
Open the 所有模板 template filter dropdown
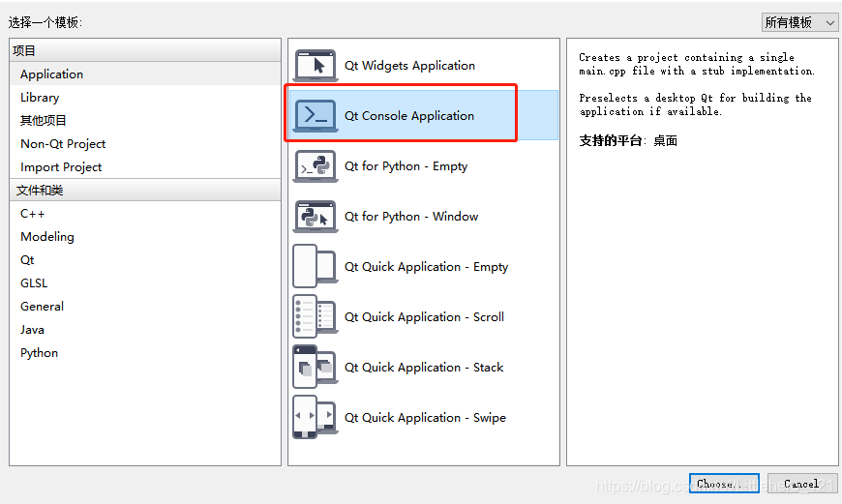799,22
